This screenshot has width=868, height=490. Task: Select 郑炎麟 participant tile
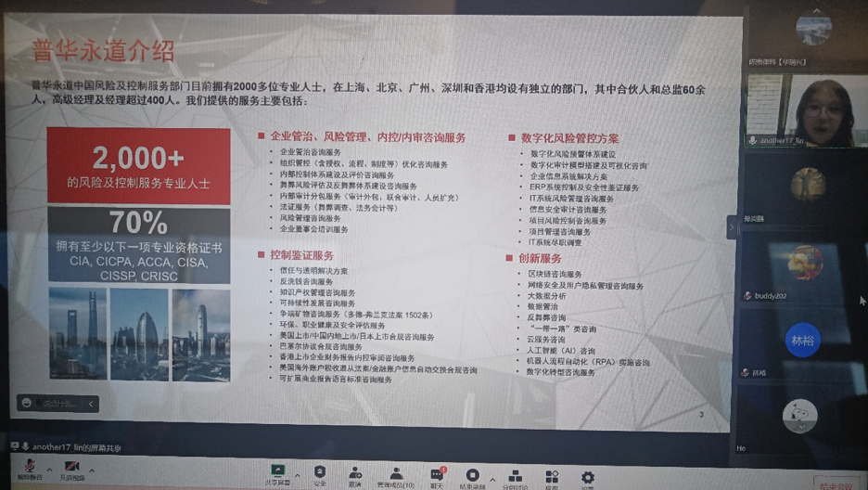click(x=804, y=188)
